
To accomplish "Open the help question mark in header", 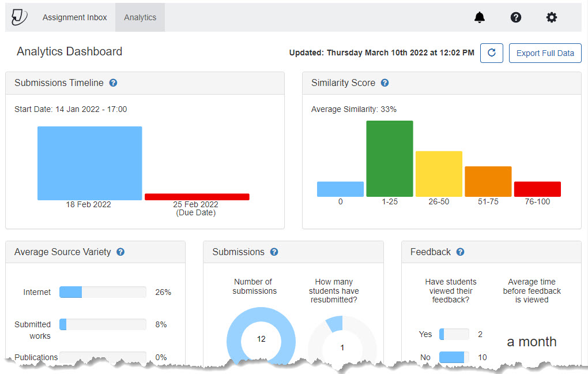I will pos(516,17).
